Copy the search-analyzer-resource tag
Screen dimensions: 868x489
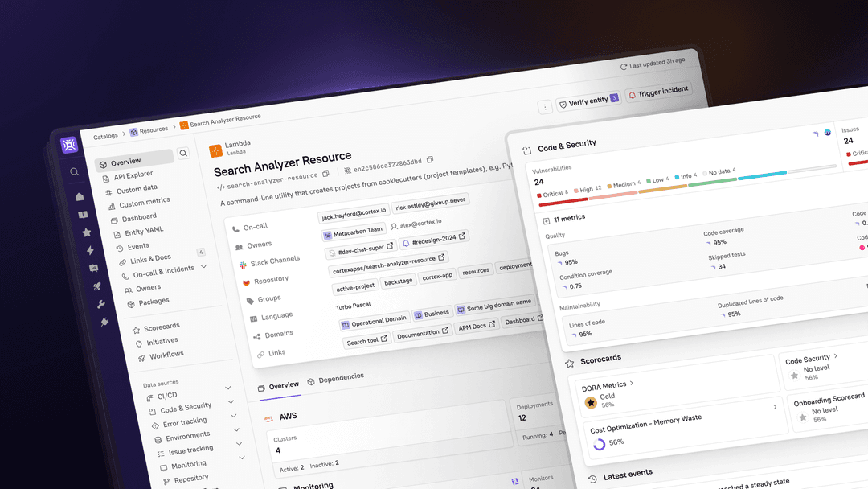coord(325,174)
